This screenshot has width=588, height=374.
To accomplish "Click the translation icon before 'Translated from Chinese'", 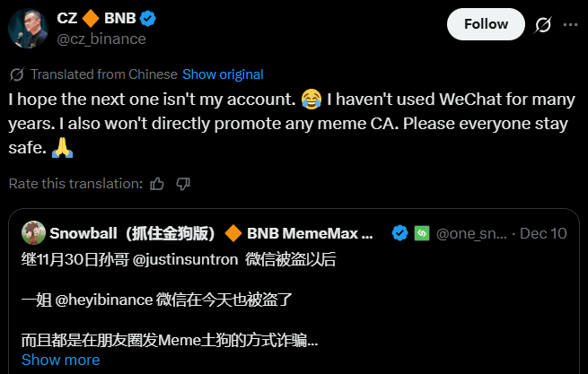I will 17,74.
